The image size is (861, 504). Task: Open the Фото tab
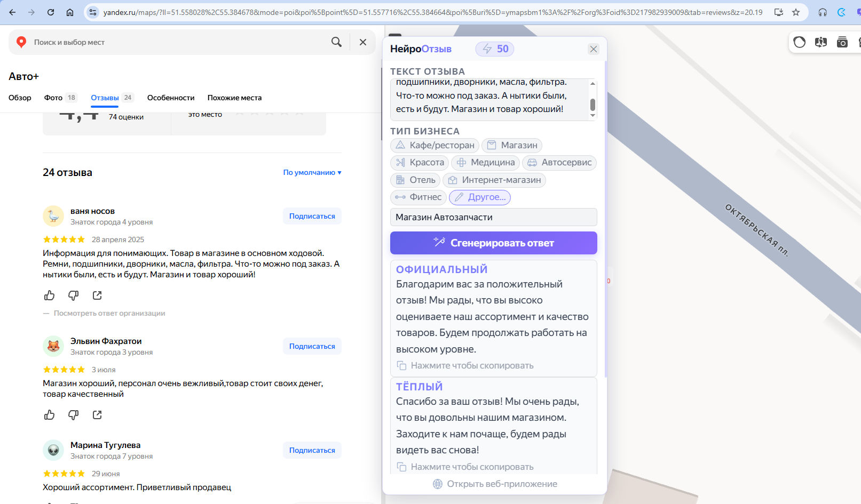click(61, 98)
